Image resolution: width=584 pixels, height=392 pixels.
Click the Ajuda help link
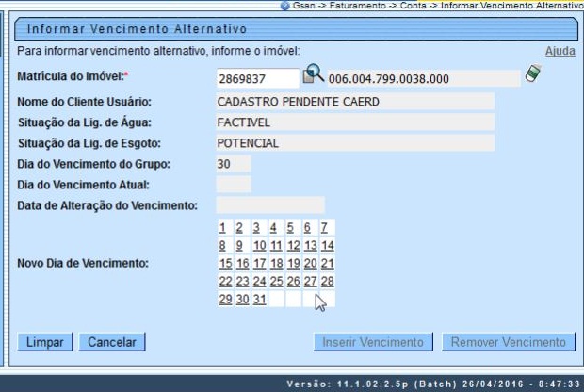point(560,51)
